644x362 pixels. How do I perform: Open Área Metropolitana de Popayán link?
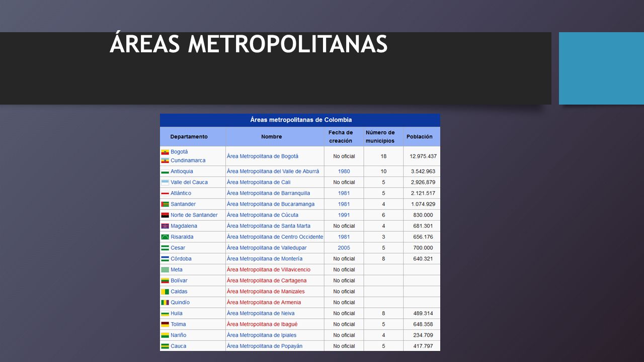pos(265,346)
